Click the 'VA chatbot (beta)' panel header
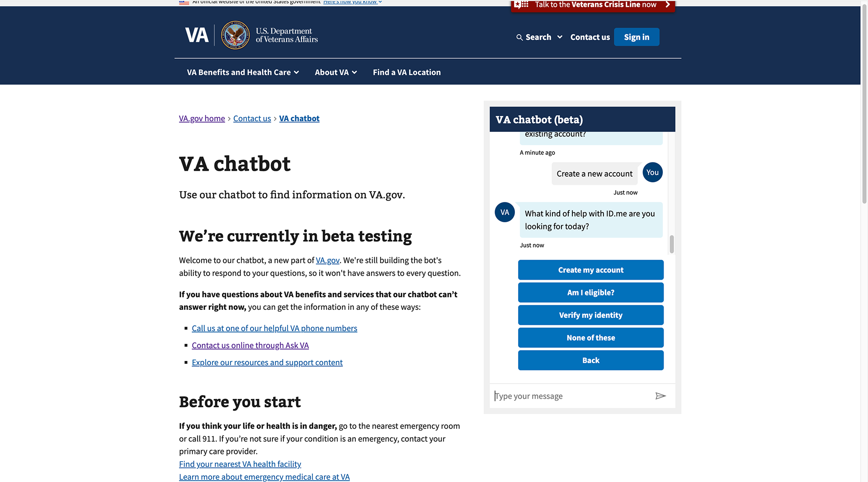Screen dimensions: 868x482 (582, 120)
